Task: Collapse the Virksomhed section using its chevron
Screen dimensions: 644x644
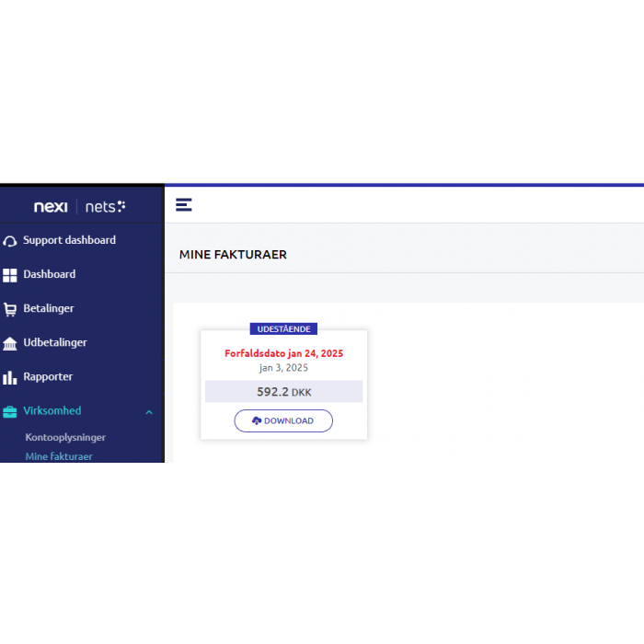Action: point(149,412)
